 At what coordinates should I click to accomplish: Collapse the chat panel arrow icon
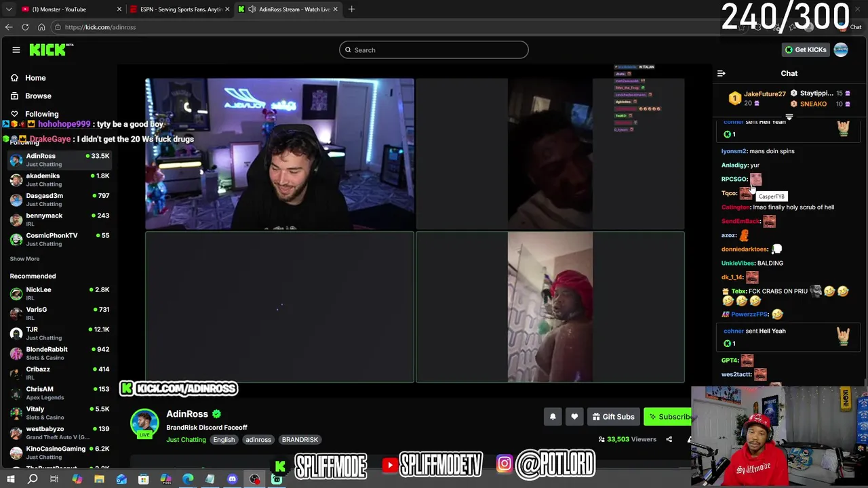tap(722, 73)
